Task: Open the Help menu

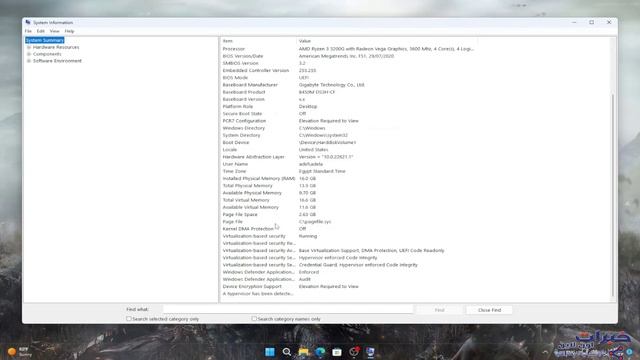Action: [69, 31]
